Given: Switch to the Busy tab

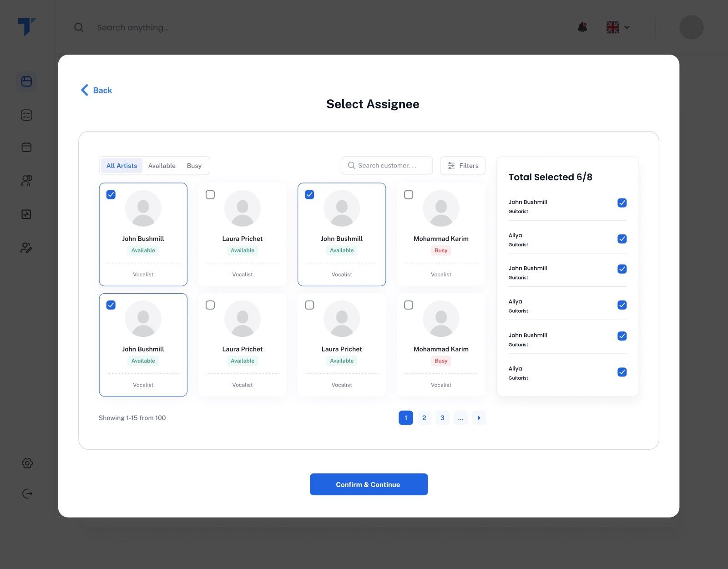Looking at the screenshot, I should (x=194, y=166).
